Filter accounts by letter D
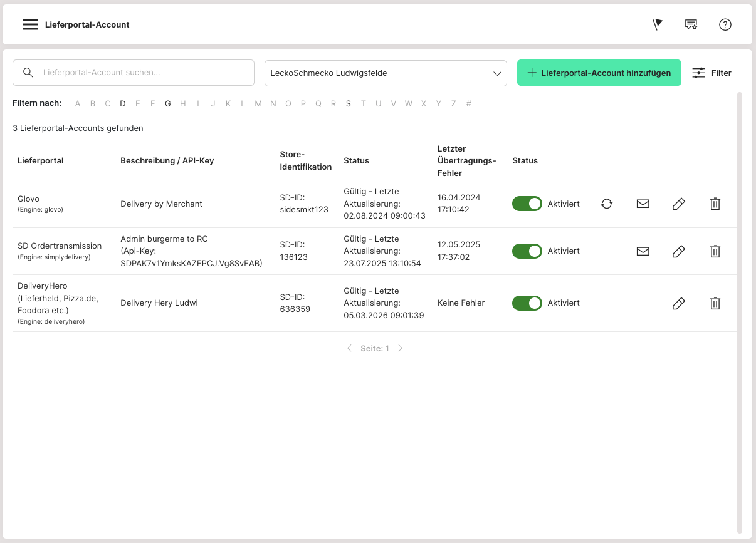This screenshot has width=756, height=543. click(x=123, y=104)
